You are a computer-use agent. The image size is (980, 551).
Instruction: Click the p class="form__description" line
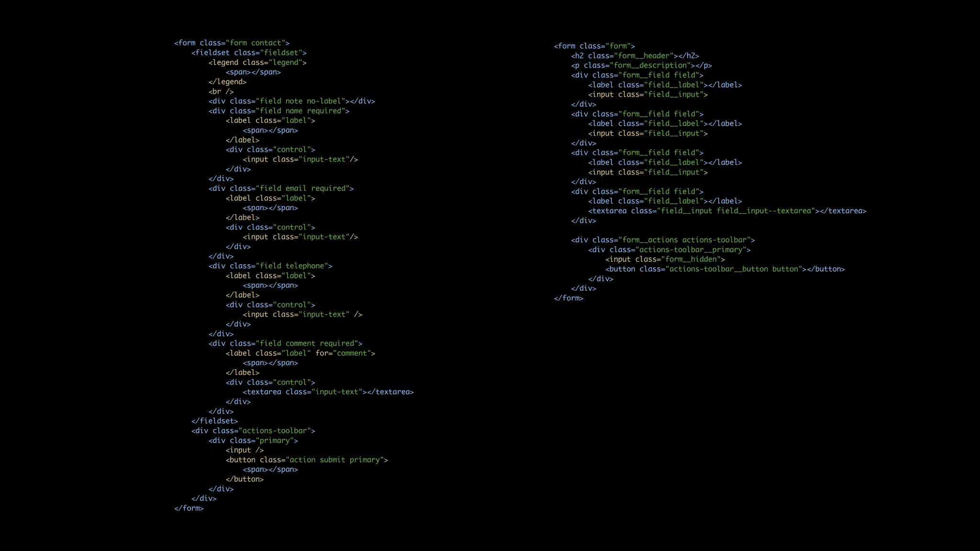[x=641, y=66]
